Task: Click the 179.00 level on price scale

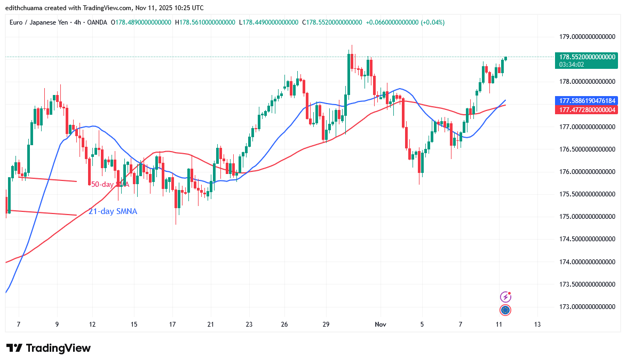Action: coord(587,37)
